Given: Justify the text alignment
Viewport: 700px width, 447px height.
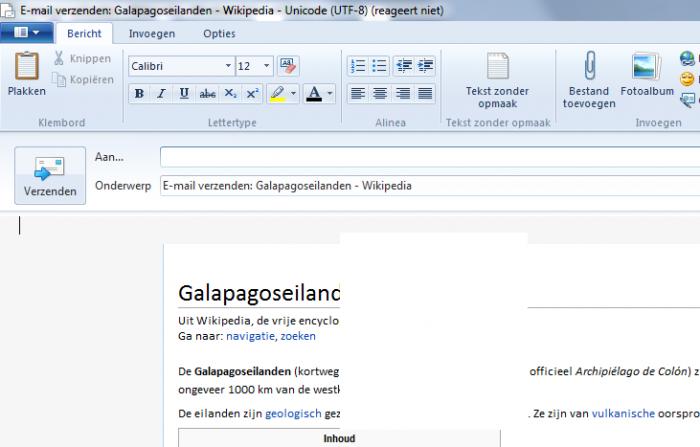Looking at the screenshot, I should pyautogui.click(x=425, y=93).
